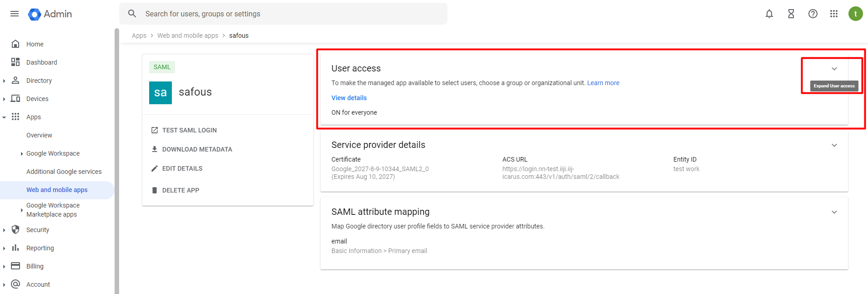
Task: Click the Learn more link
Action: click(603, 83)
